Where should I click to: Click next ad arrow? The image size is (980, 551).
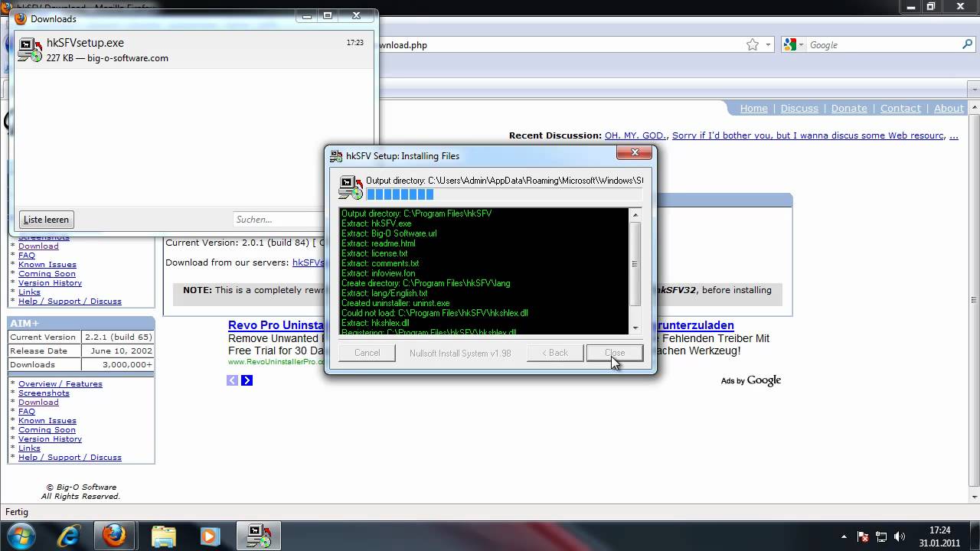tap(247, 380)
